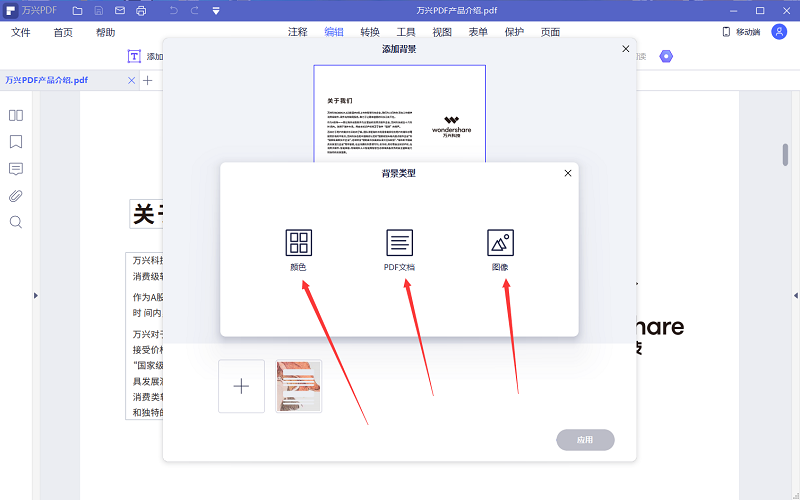This screenshot has width=800, height=500.
Task: Open the page thumbnails panel
Action: click(16, 115)
